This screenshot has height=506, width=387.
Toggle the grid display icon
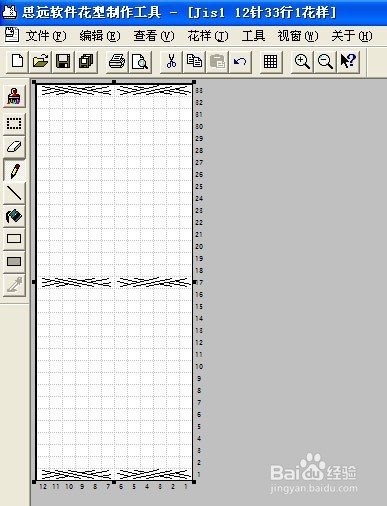click(270, 62)
